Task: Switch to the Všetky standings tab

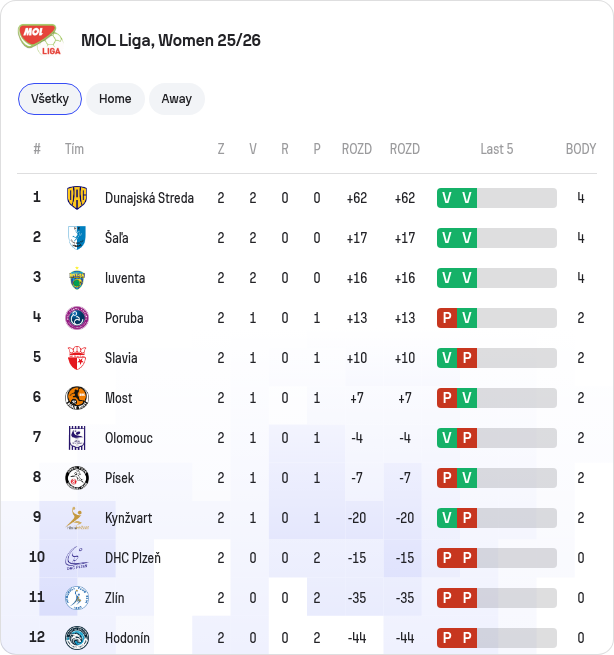Action: pos(50,99)
